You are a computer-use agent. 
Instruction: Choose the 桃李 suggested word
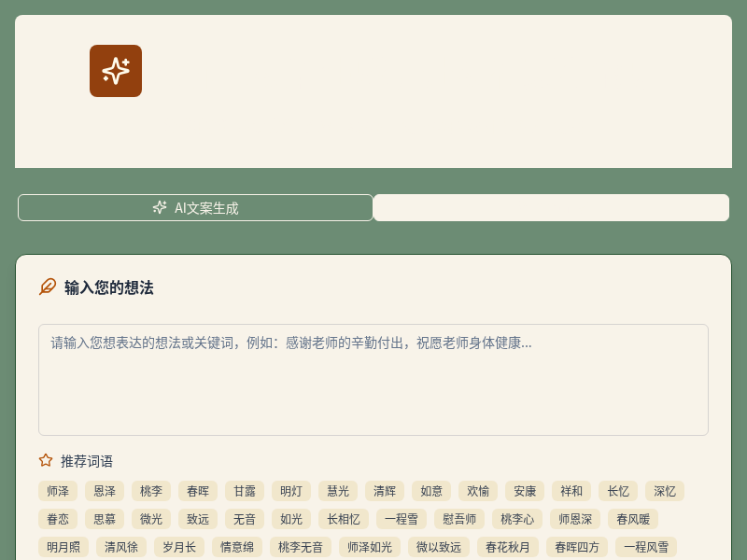click(x=151, y=491)
